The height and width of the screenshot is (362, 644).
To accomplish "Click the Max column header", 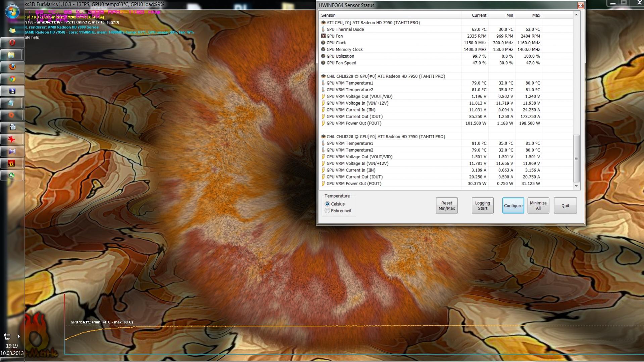I will [528, 15].
